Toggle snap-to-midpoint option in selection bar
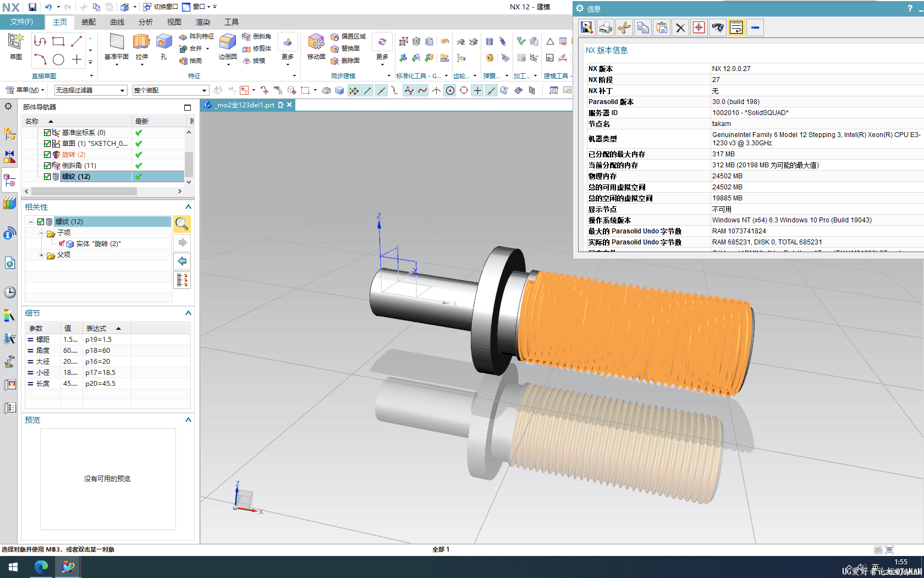 381,90
